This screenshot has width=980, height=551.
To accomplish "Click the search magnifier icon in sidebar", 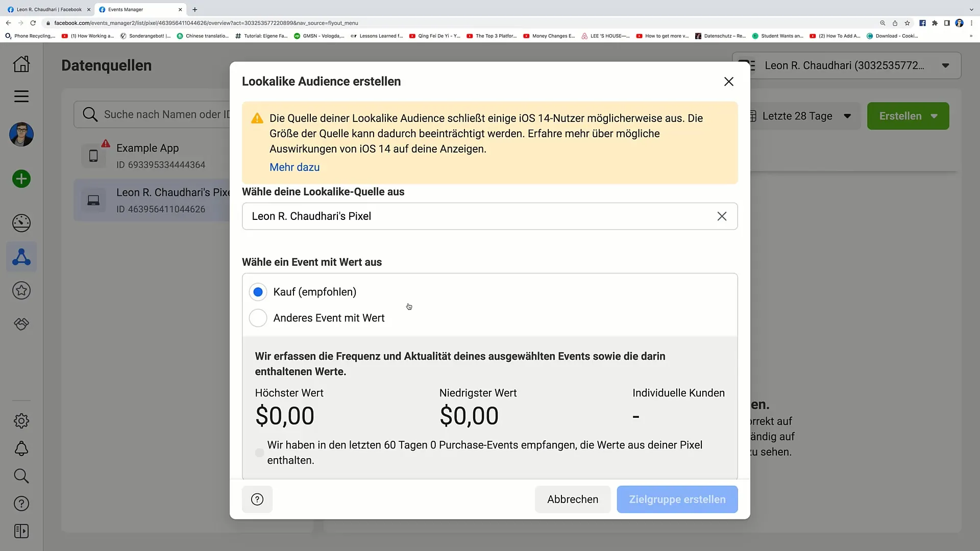I will (21, 475).
